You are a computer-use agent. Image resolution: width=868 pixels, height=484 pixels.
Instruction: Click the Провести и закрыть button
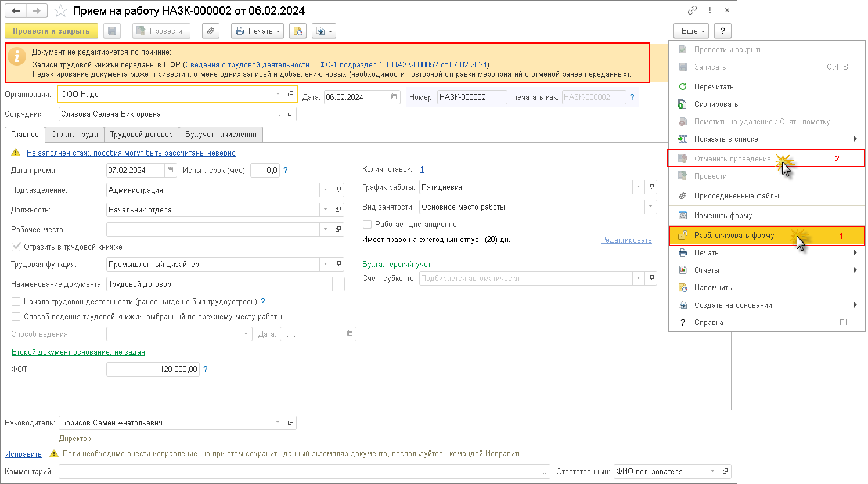click(51, 31)
